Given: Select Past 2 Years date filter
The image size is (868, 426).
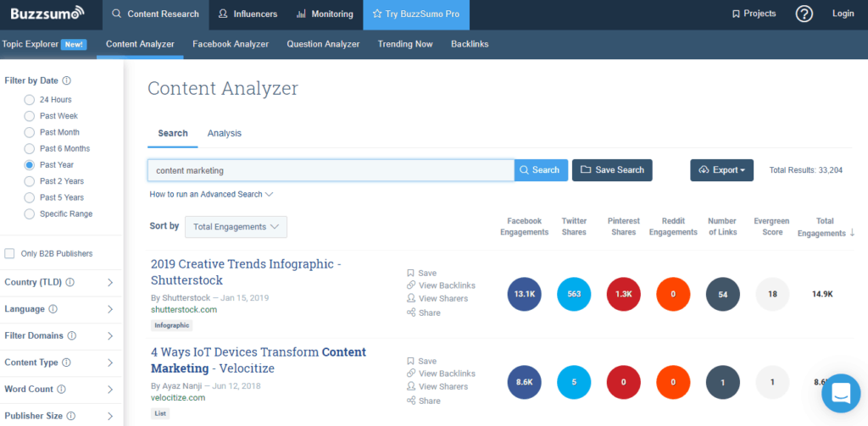Looking at the screenshot, I should [x=30, y=181].
